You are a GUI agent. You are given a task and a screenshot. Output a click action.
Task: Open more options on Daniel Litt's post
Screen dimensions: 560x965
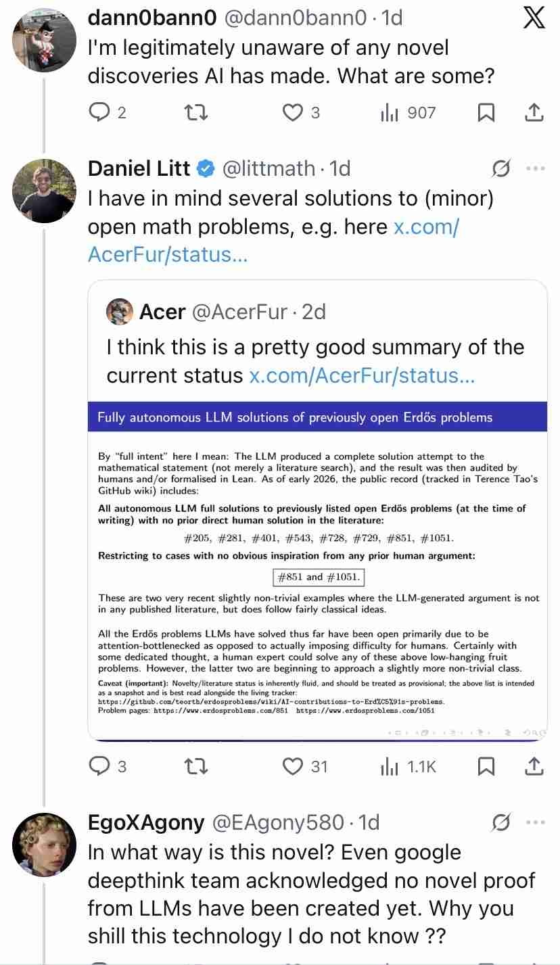point(535,168)
